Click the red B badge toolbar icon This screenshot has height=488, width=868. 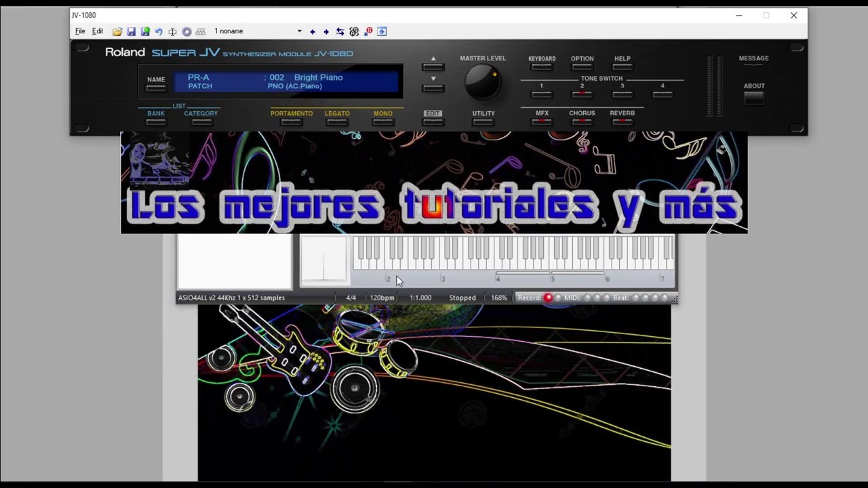(x=369, y=31)
